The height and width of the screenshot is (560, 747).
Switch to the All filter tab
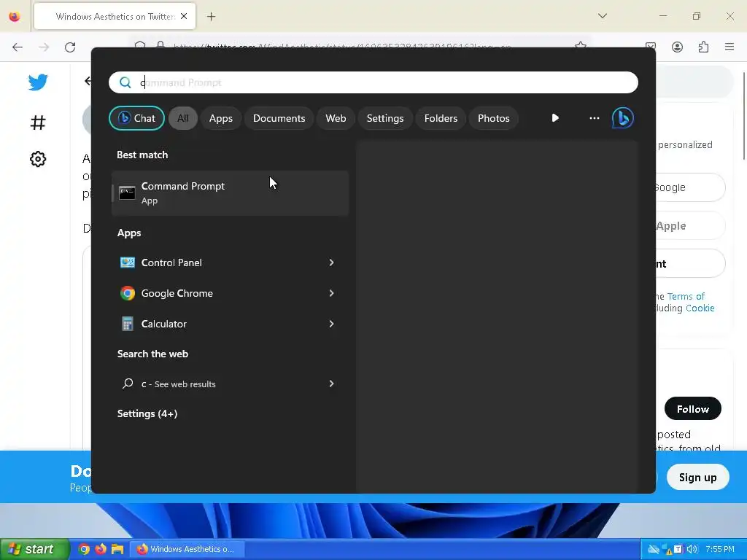click(183, 118)
